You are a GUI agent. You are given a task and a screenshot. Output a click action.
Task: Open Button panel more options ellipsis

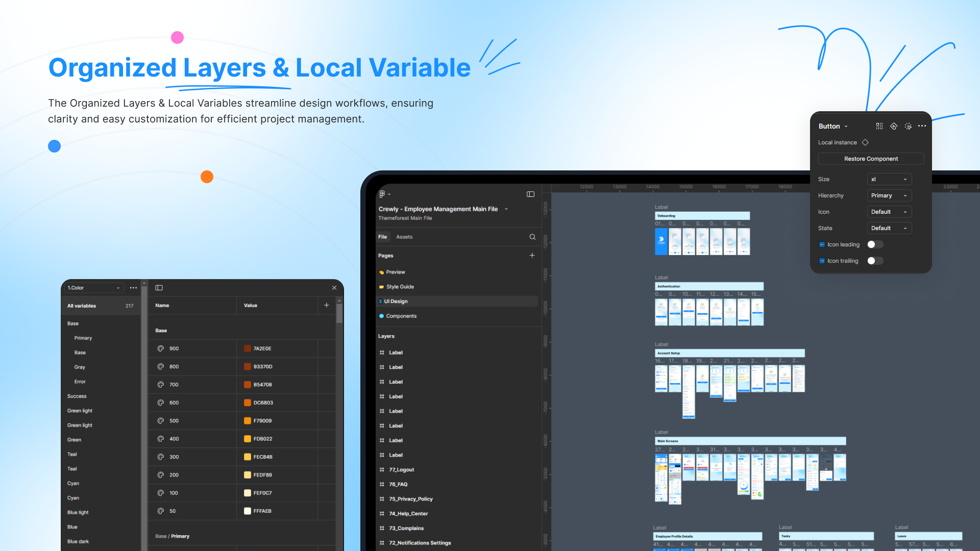click(x=922, y=126)
